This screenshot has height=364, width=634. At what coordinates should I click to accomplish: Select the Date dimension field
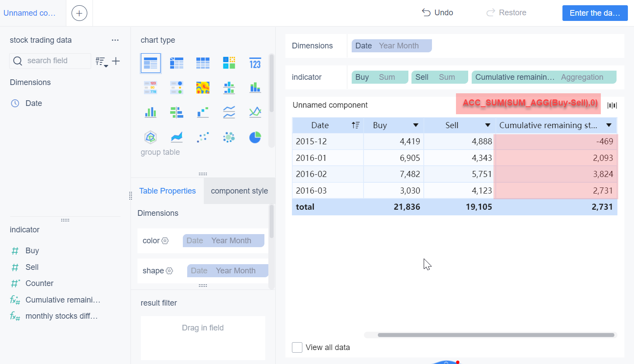tap(34, 103)
